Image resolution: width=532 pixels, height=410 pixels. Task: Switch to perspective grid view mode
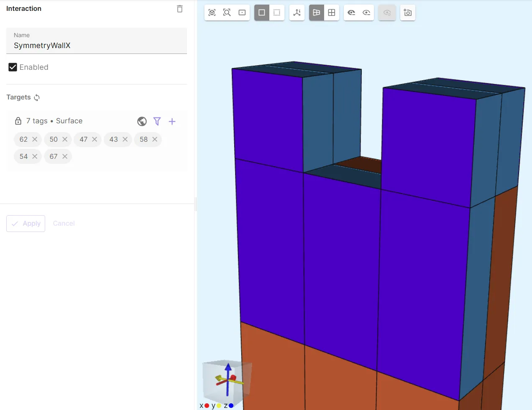coord(317,13)
